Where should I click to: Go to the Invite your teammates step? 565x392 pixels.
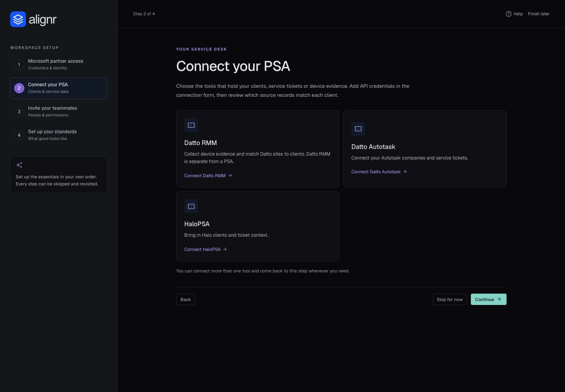pos(58,112)
